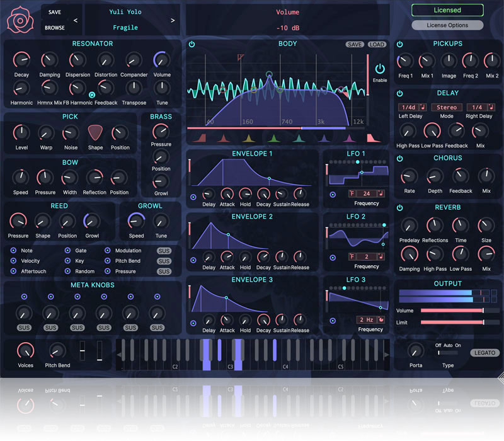This screenshot has height=441, width=504.
Task: Toggle the Delay effect power button
Action: coord(400,93)
